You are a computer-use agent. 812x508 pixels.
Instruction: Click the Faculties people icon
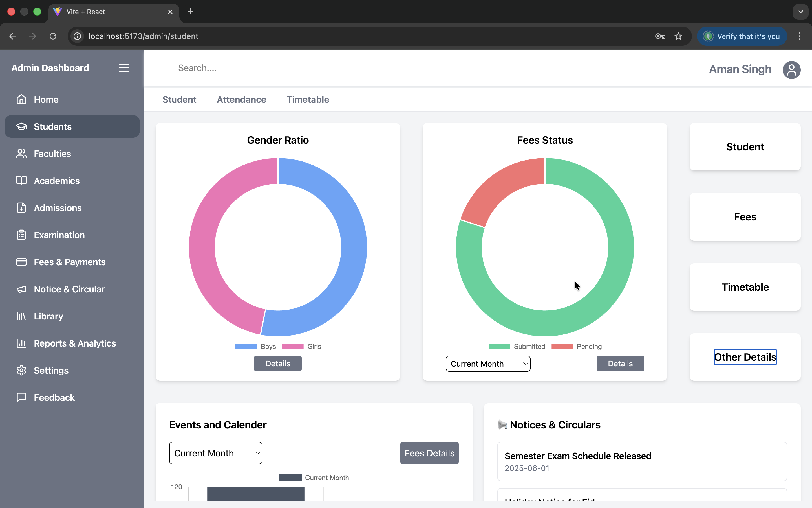point(21,154)
